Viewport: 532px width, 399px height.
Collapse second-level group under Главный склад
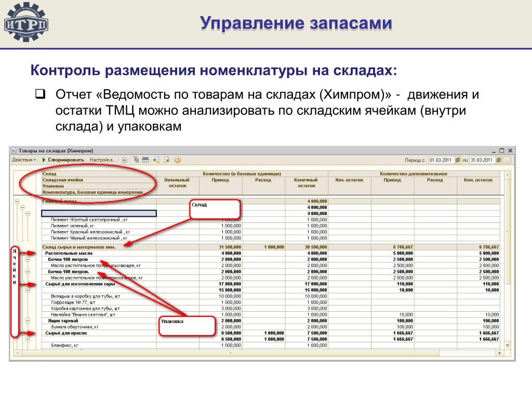coord(22,207)
